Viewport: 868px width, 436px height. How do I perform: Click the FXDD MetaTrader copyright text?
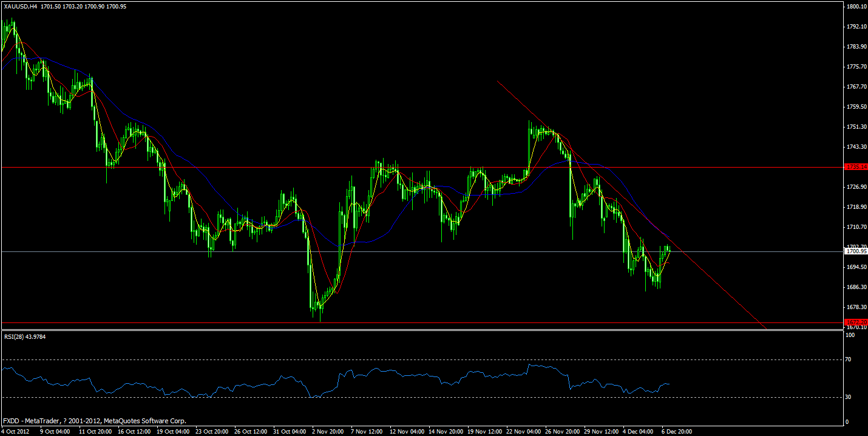click(94, 420)
